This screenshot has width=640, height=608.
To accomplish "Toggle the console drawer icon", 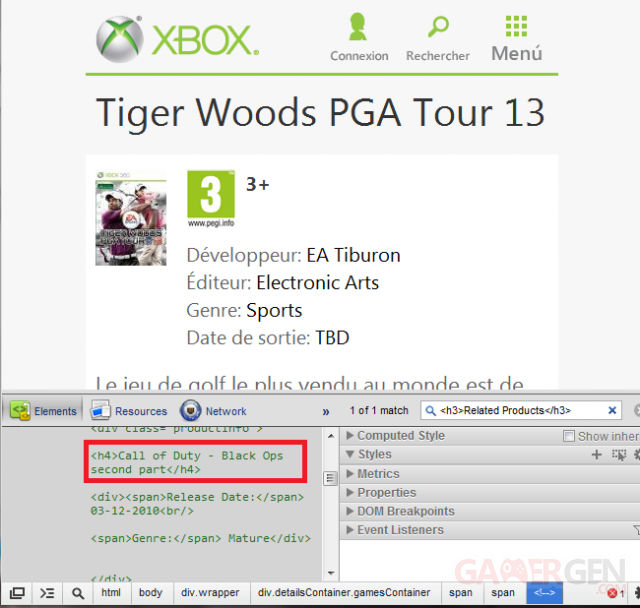I will pos(47,593).
